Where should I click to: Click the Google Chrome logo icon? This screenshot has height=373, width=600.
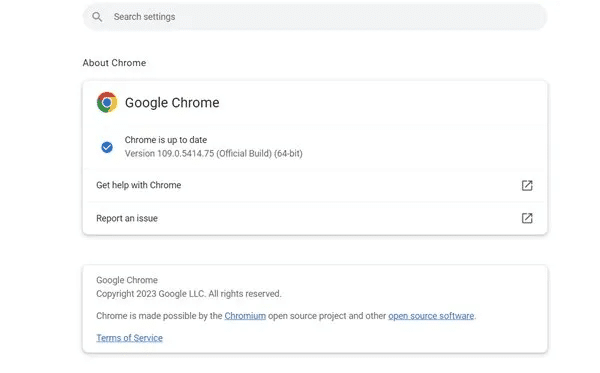click(107, 102)
